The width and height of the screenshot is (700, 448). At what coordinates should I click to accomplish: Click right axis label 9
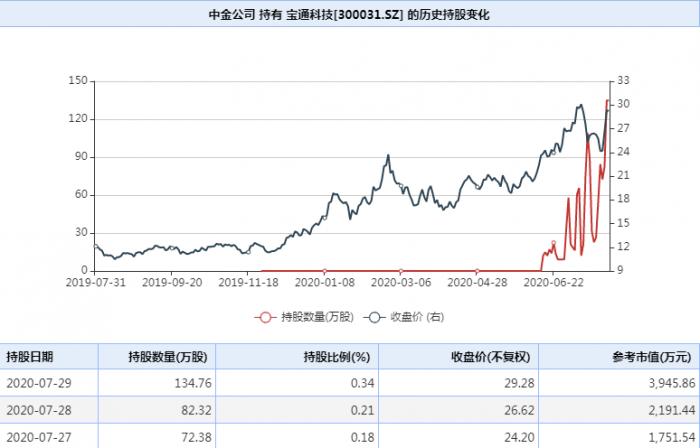621,270
